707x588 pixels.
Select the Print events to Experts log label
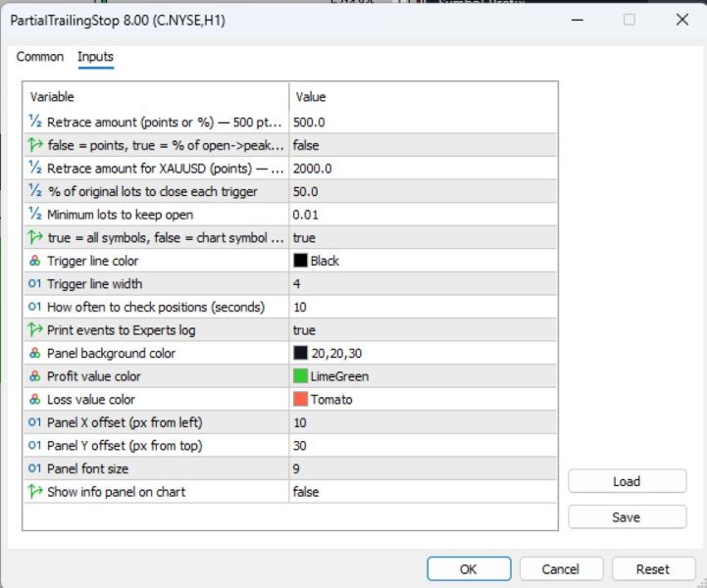[x=121, y=330]
